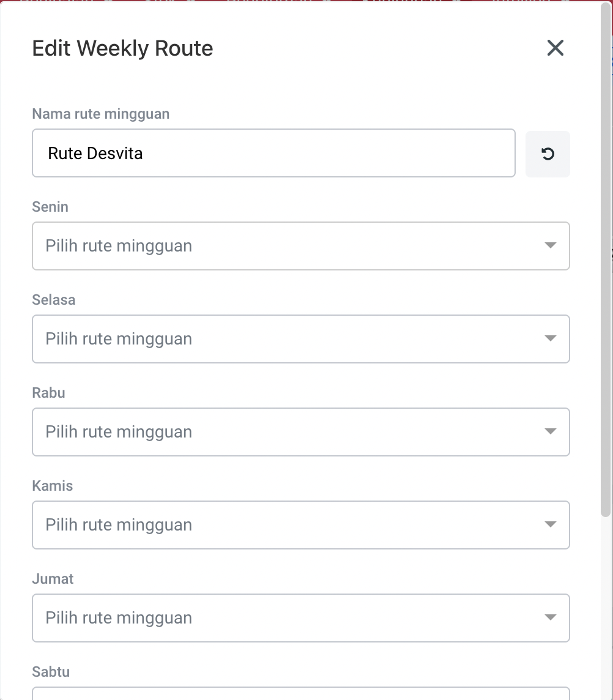Click the arrow on the Senin dropdown

[x=550, y=246]
